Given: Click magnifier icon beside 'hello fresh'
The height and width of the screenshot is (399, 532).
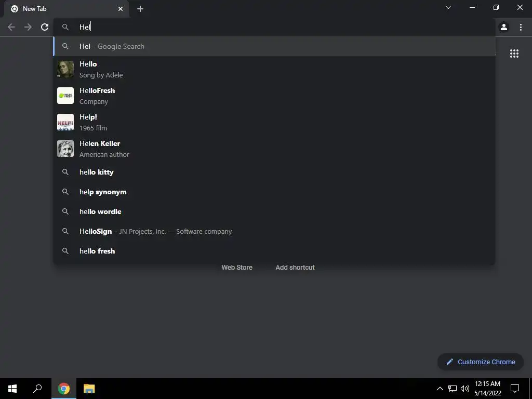Looking at the screenshot, I should pyautogui.click(x=65, y=251).
